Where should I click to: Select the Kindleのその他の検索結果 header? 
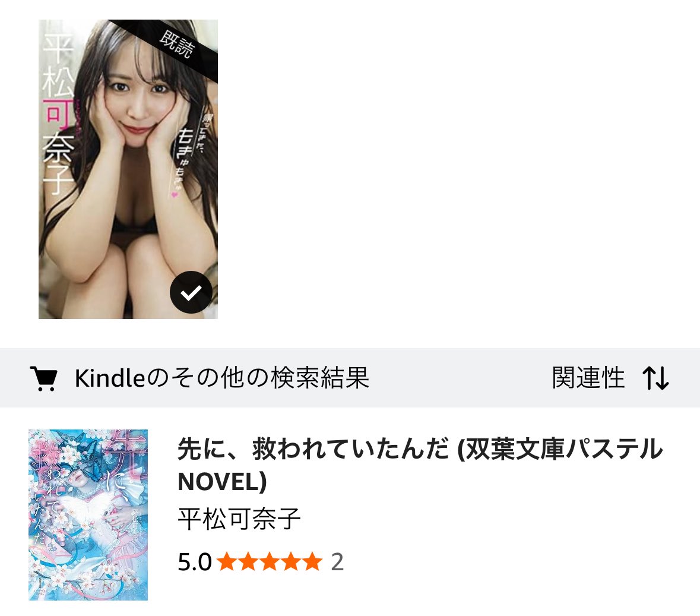(x=222, y=378)
